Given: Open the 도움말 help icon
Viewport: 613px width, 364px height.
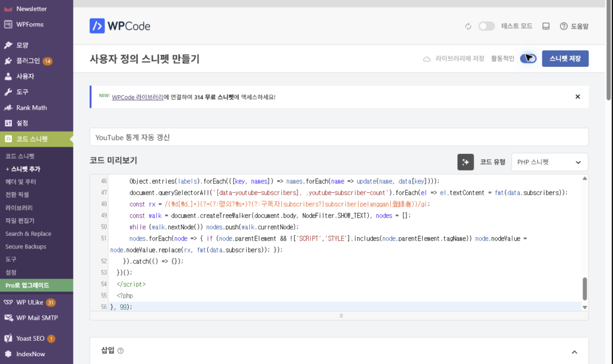Looking at the screenshot, I should pyautogui.click(x=563, y=26).
